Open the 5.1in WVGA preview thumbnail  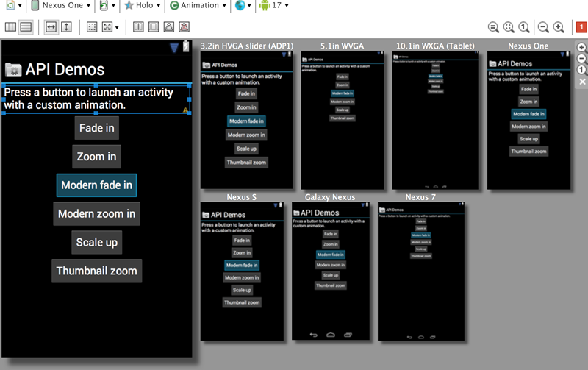(x=343, y=120)
